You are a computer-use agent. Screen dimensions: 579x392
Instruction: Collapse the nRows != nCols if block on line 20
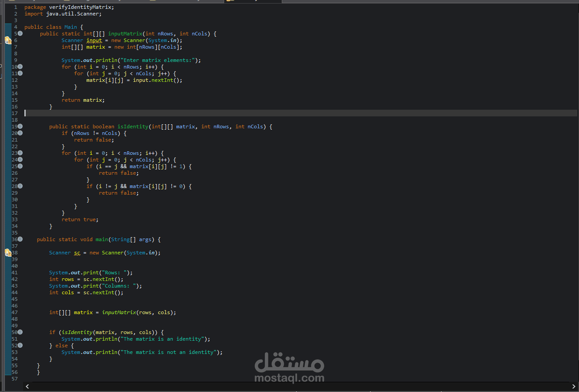20,133
